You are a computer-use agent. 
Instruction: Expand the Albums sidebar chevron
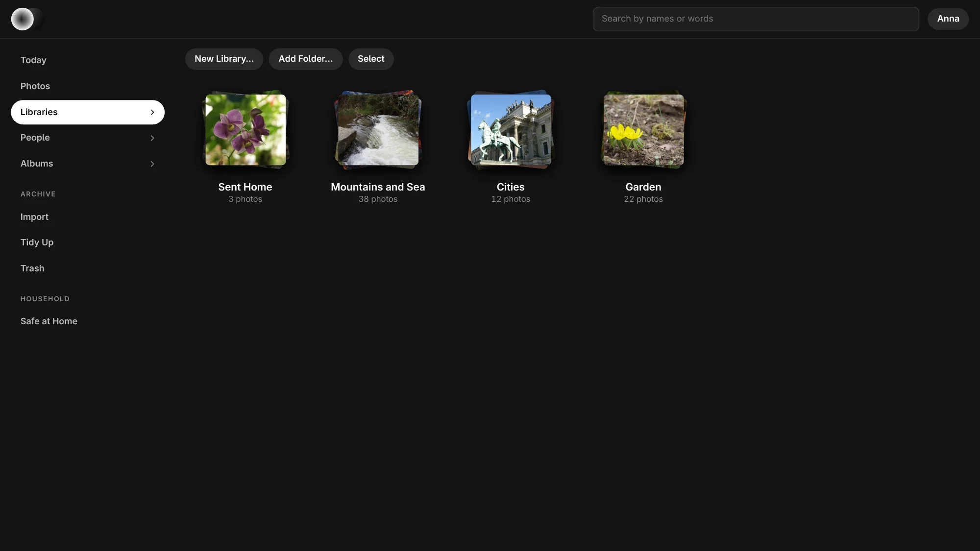[x=152, y=164]
